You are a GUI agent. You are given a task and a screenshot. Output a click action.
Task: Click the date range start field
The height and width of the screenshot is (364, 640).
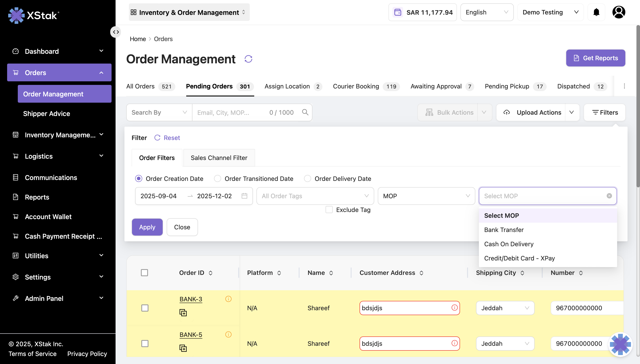point(158,196)
